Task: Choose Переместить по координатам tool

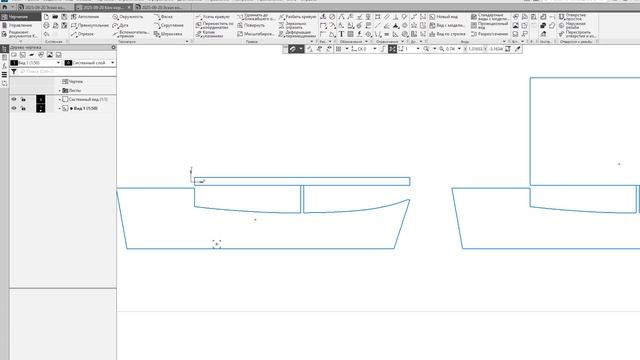Action: click(x=214, y=25)
